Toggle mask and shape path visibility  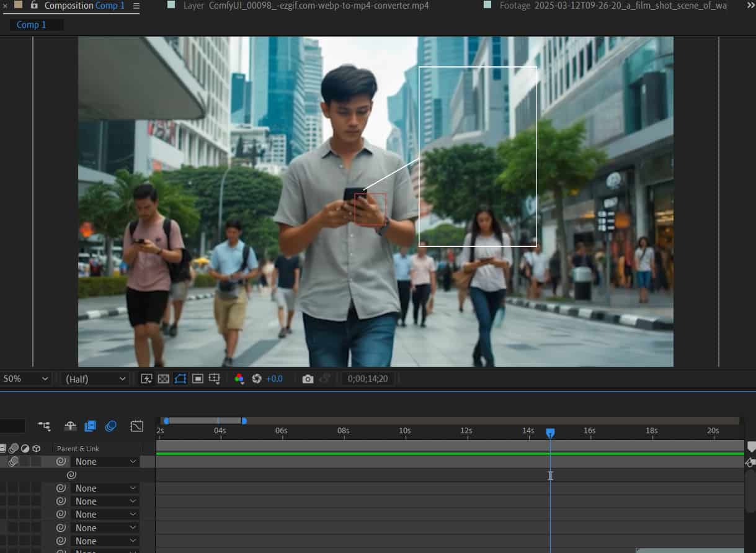[x=180, y=379]
